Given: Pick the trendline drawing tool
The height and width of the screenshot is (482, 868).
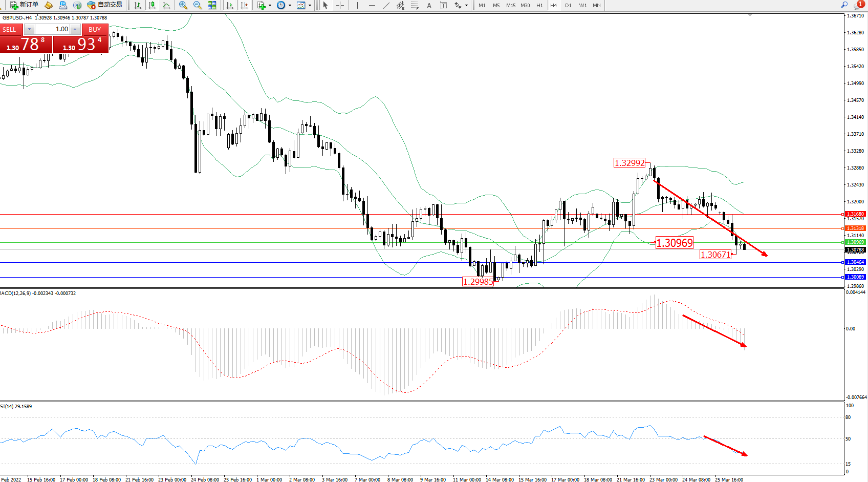Looking at the screenshot, I should coord(386,5).
